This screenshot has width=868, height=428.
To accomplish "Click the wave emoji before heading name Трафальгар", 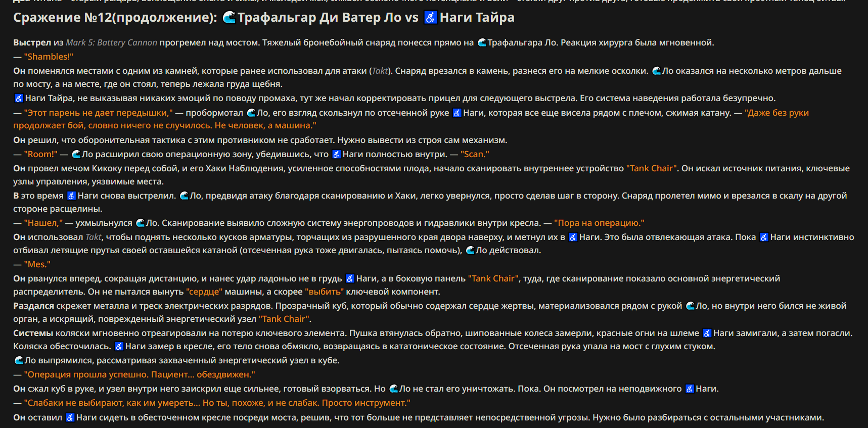I will coord(229,18).
